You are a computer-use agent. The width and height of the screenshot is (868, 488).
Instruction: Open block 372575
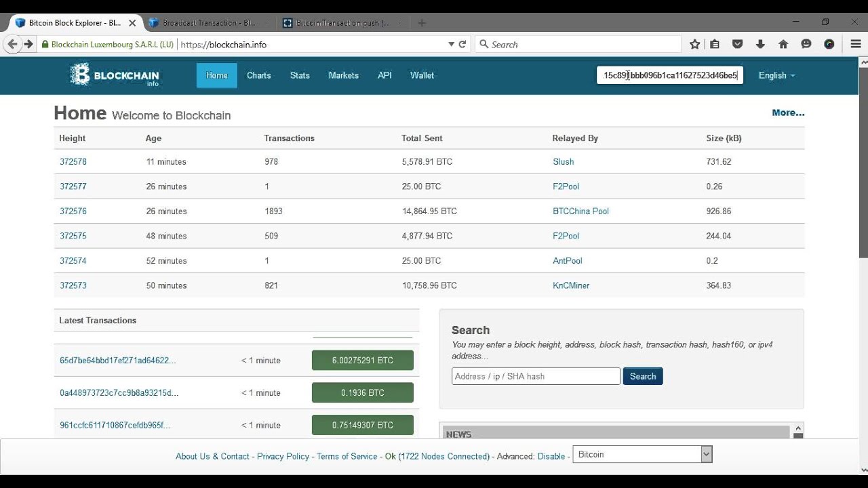[73, 236]
